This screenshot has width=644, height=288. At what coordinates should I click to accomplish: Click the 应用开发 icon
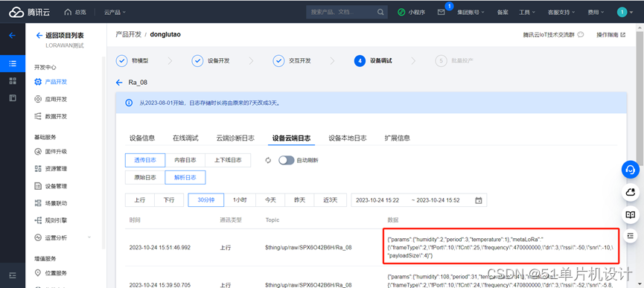coord(38,99)
